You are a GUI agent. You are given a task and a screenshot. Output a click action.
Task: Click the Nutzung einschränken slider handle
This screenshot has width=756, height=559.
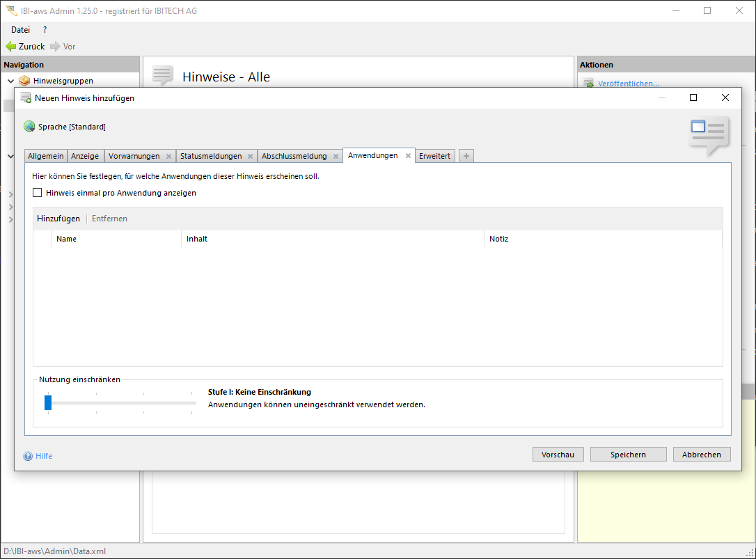[x=48, y=402]
